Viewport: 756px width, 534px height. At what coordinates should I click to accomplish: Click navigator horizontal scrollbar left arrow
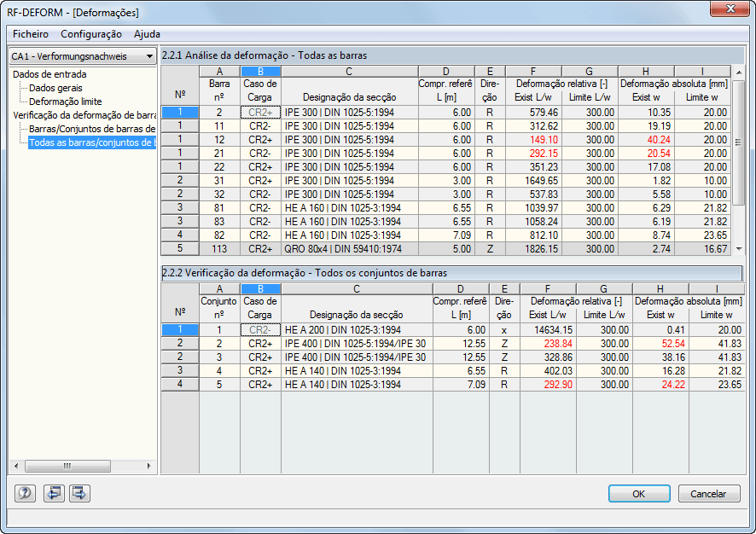click(x=16, y=466)
